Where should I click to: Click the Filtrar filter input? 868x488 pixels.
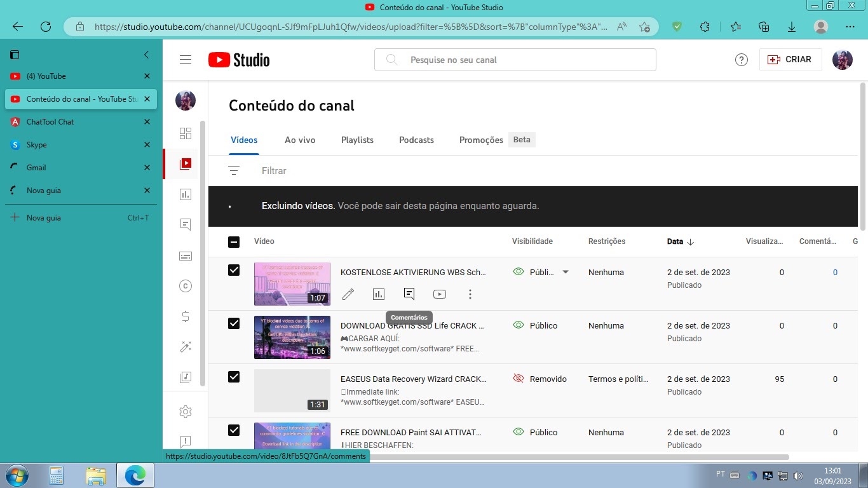coord(274,171)
